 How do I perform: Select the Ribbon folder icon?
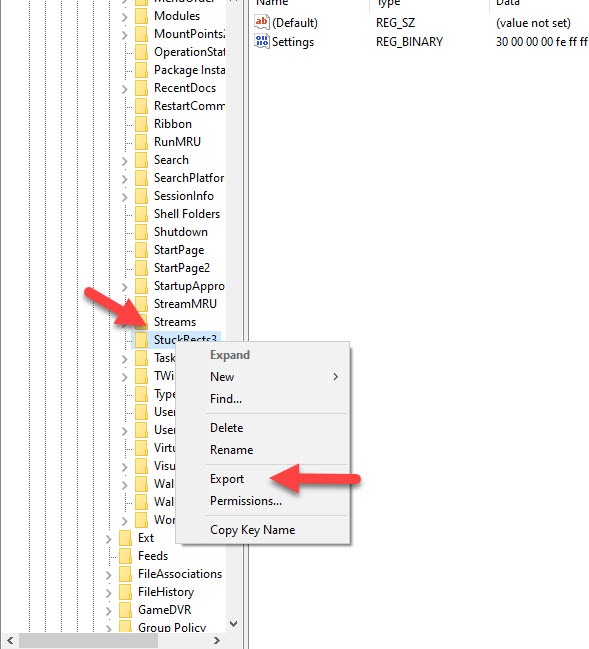tap(142, 124)
